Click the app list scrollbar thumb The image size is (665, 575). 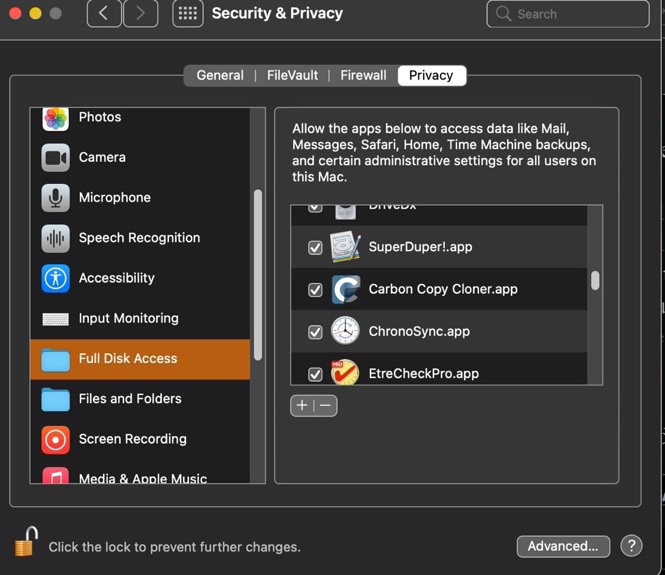click(x=595, y=280)
